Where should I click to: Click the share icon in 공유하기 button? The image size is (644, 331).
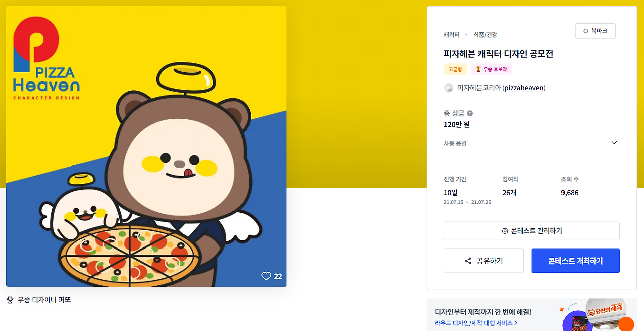[x=468, y=261]
